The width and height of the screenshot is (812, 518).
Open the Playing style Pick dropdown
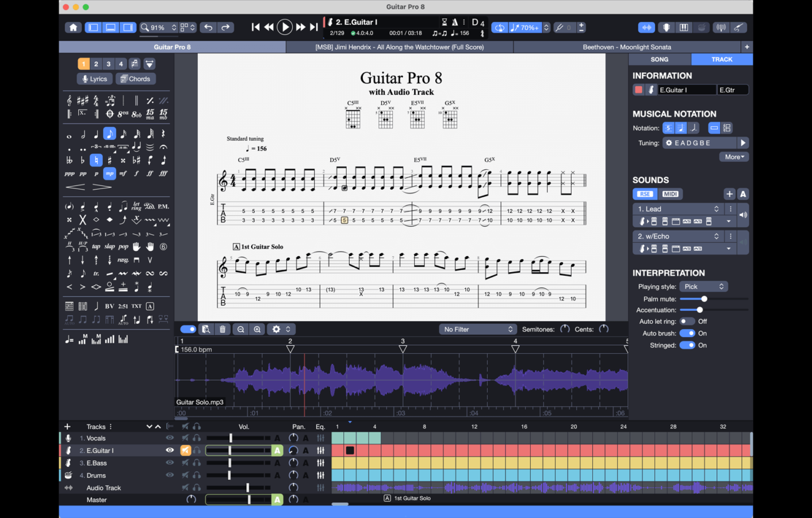tap(703, 286)
